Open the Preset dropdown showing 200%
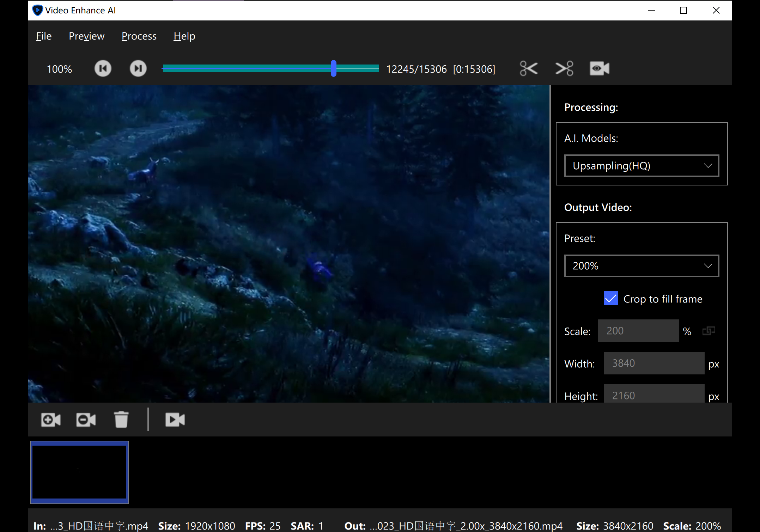The width and height of the screenshot is (760, 532). click(x=642, y=266)
